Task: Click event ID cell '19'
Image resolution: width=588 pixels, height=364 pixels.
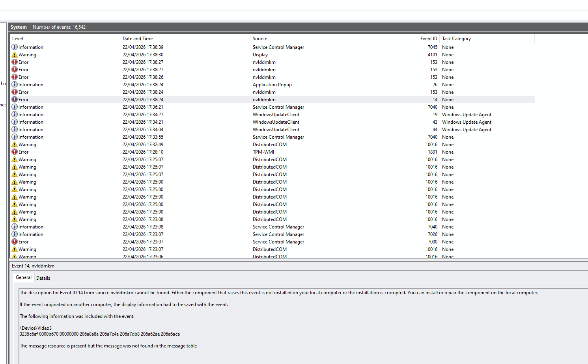Action: pyautogui.click(x=435, y=115)
